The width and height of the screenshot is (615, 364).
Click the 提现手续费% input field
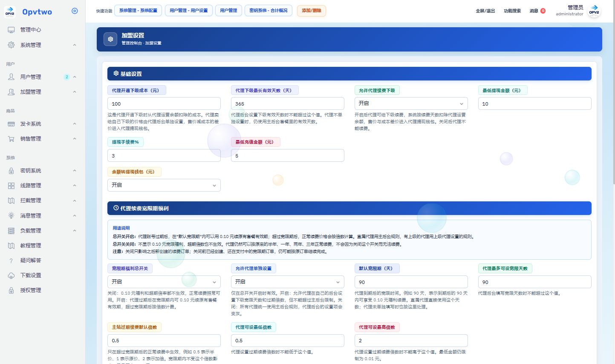(x=164, y=155)
